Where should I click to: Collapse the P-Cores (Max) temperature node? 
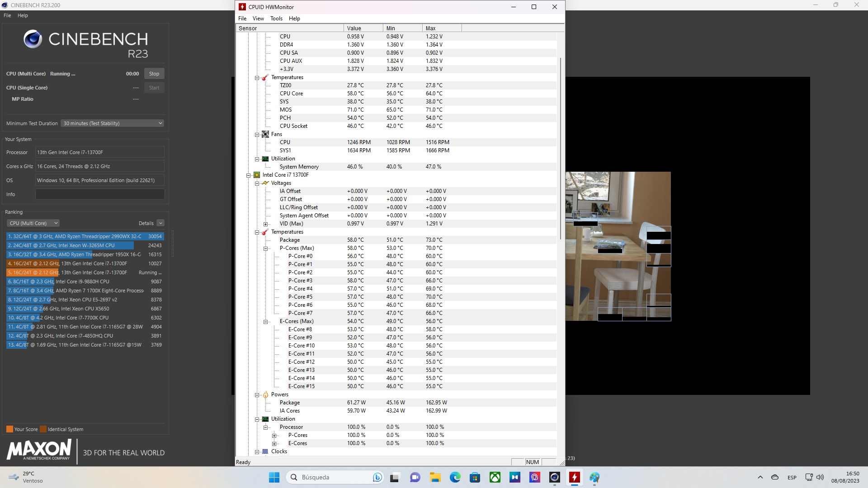pyautogui.click(x=266, y=249)
